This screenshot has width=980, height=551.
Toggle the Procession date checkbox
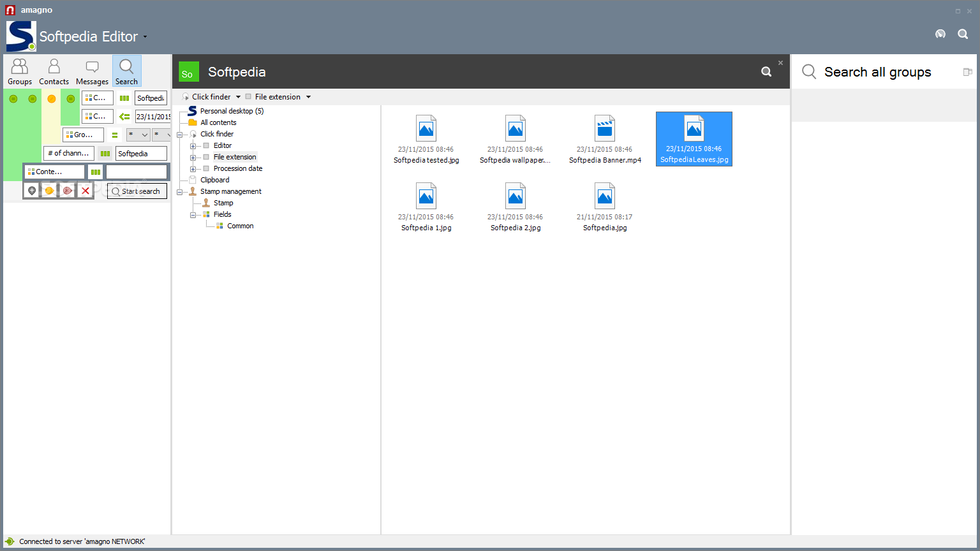[x=206, y=168]
